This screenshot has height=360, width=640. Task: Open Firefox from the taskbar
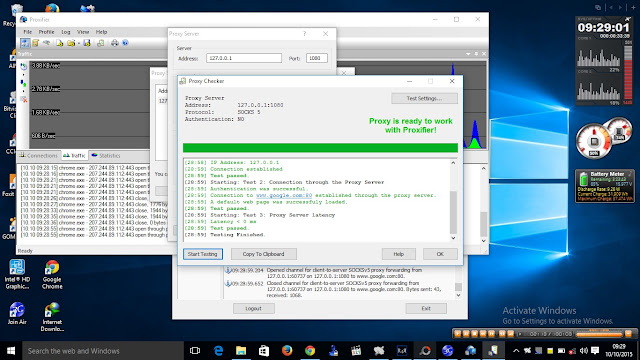pos(287,351)
